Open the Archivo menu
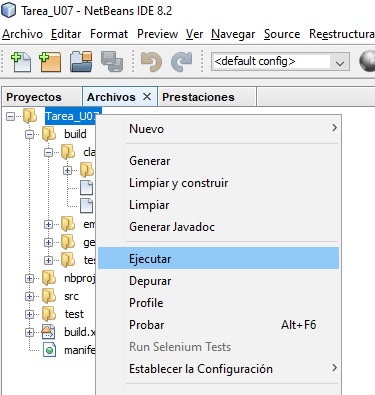The width and height of the screenshot is (375, 395). tap(22, 34)
